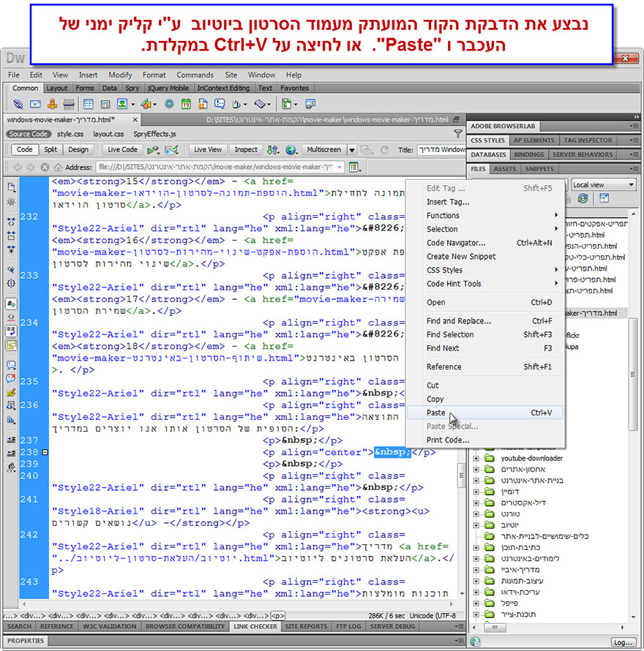Click the Hyperlink insert icon
Screen dimensions: 644x651
18,104
